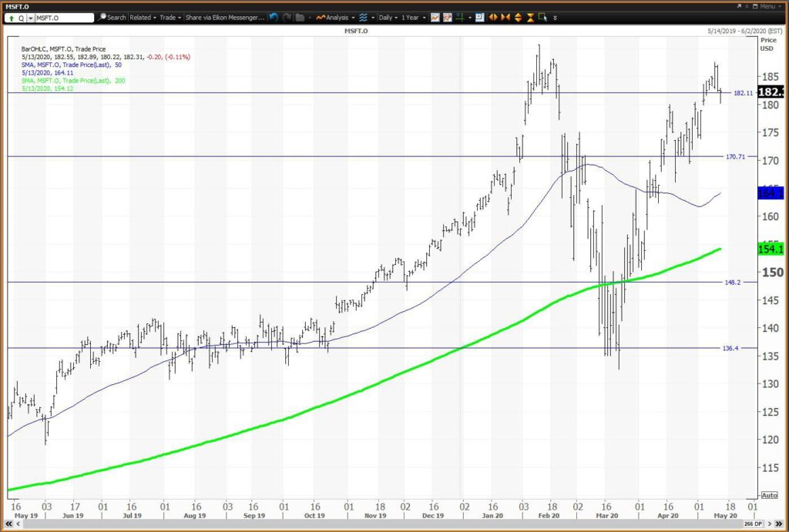This screenshot has width=789, height=532.
Task: Click Share via Eikon Messenger
Action: coord(224,17)
